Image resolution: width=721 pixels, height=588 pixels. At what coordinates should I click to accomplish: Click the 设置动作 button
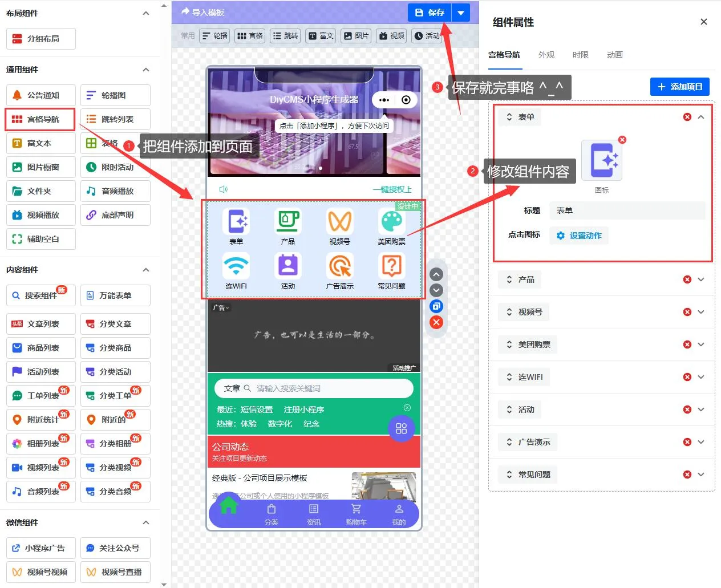click(x=579, y=236)
